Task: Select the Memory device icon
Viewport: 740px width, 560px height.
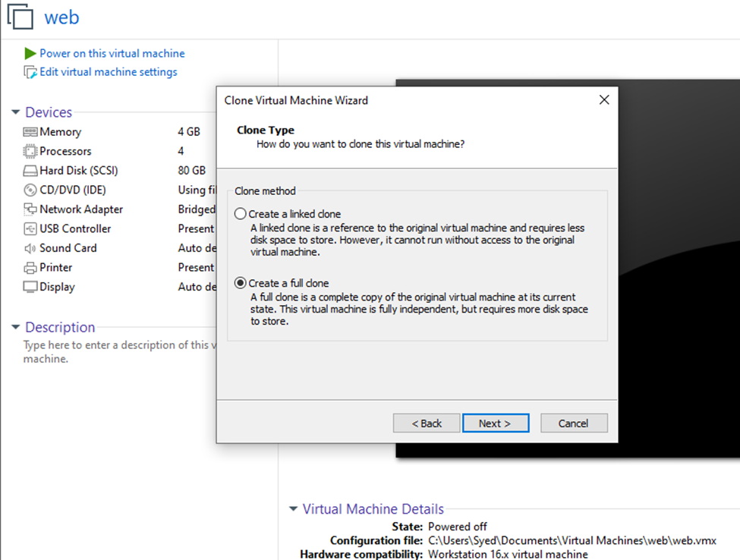Action: coord(30,132)
